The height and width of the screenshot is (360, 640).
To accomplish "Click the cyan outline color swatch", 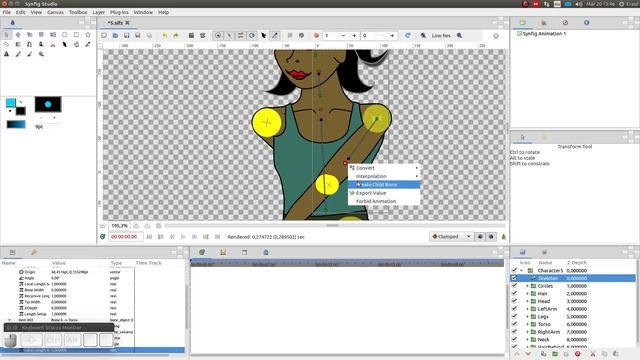I will pyautogui.click(x=11, y=102).
